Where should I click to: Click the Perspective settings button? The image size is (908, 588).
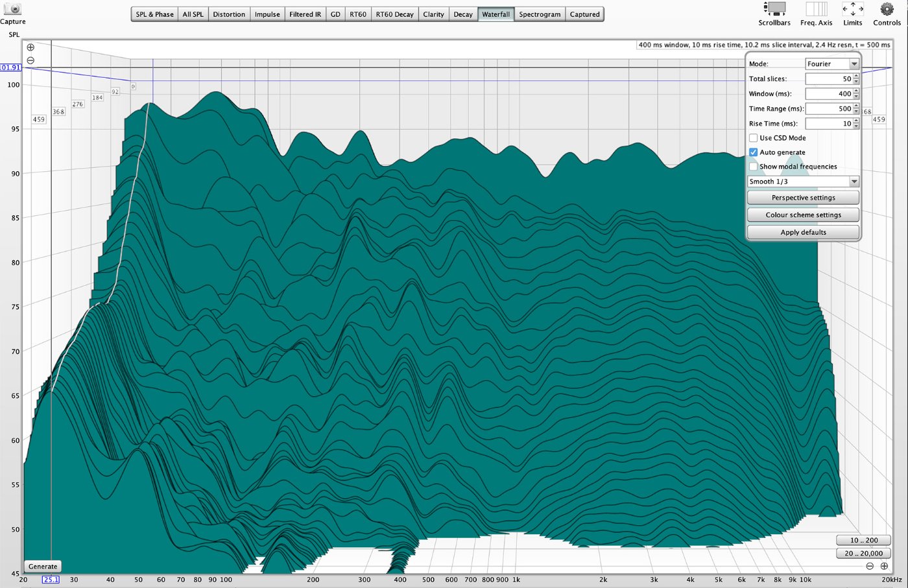[x=803, y=198]
